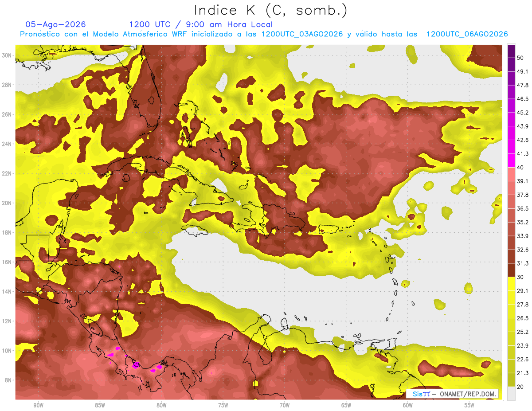This screenshot has height=411, width=532.
Task: Click legend value "40"
Action: pos(521,167)
